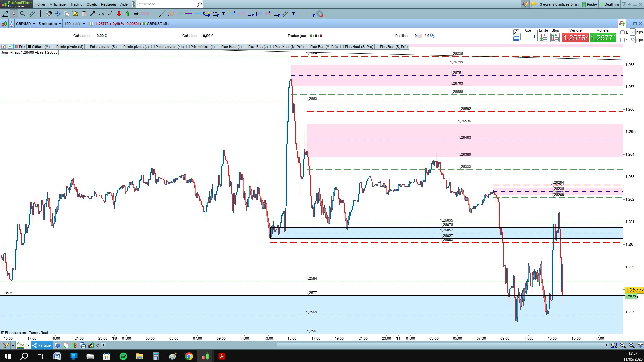Image resolution: width=644 pixels, height=362 pixels.
Task: Select the green up arrow tool
Action: pyautogui.click(x=128, y=14)
